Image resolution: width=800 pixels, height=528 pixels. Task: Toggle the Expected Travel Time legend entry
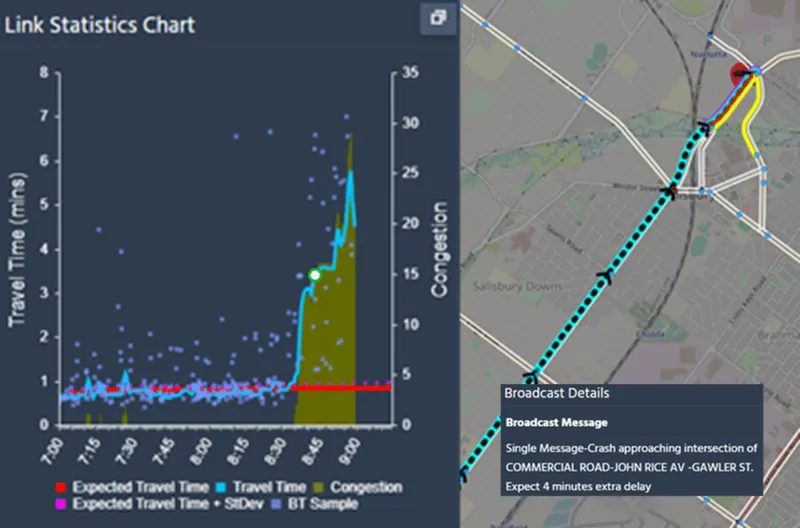pyautogui.click(x=133, y=487)
